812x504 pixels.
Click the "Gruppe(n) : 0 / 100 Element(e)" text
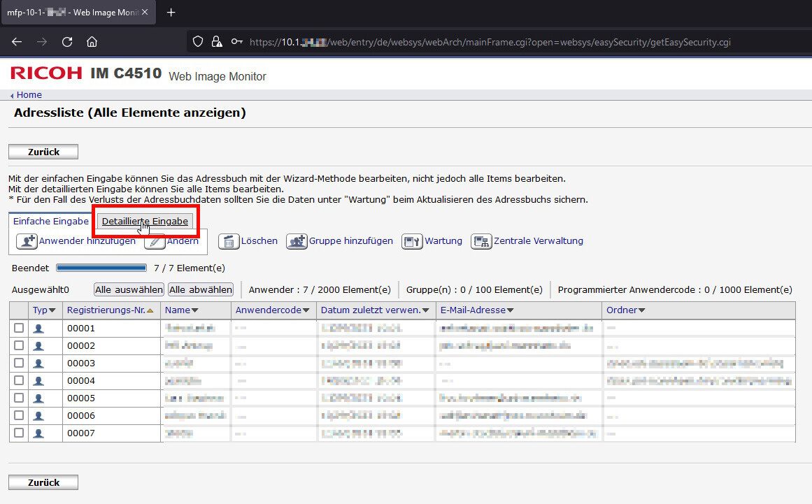point(474,290)
